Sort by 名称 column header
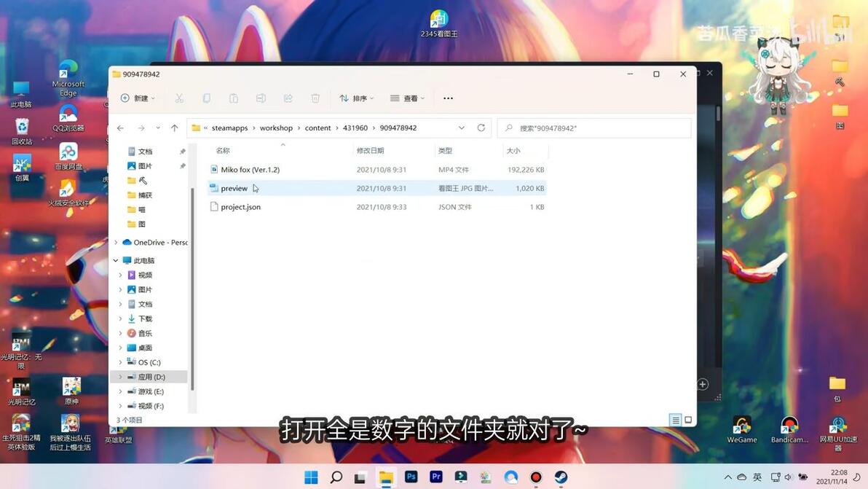 (x=223, y=151)
